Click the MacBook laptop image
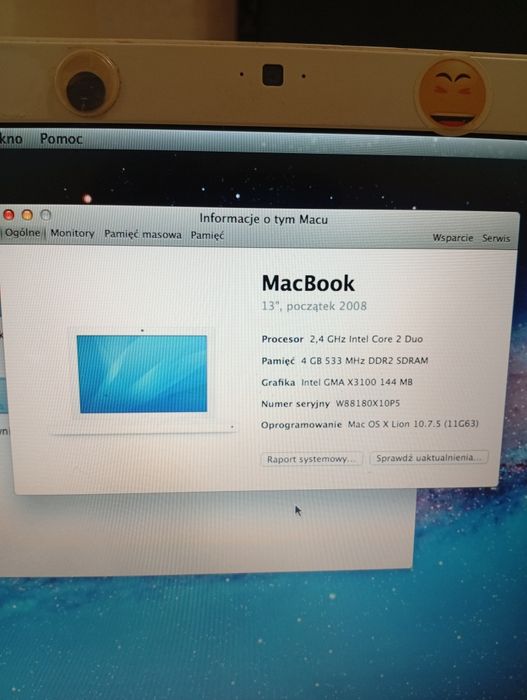 tap(142, 379)
